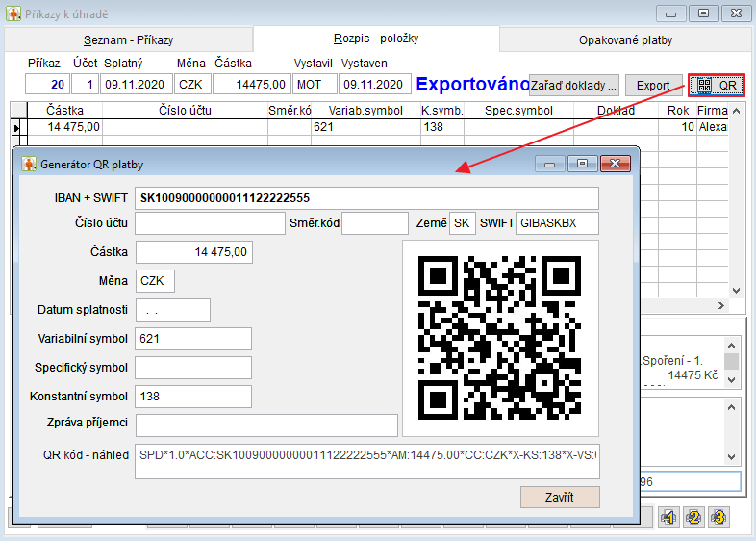Image resolution: width=756 pixels, height=541 pixels.
Task: Click the Země field showing SK
Action: coord(463,223)
